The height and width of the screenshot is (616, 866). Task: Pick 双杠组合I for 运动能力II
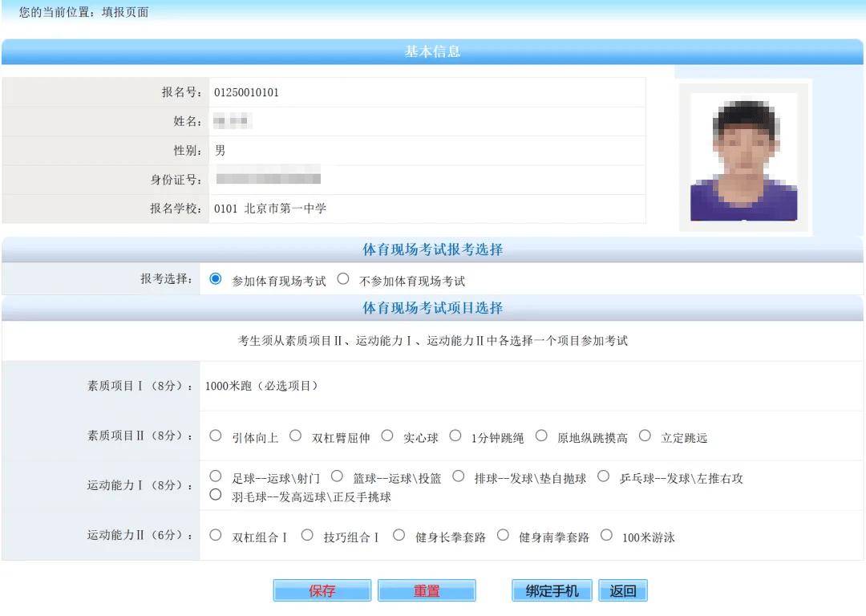click(x=215, y=534)
